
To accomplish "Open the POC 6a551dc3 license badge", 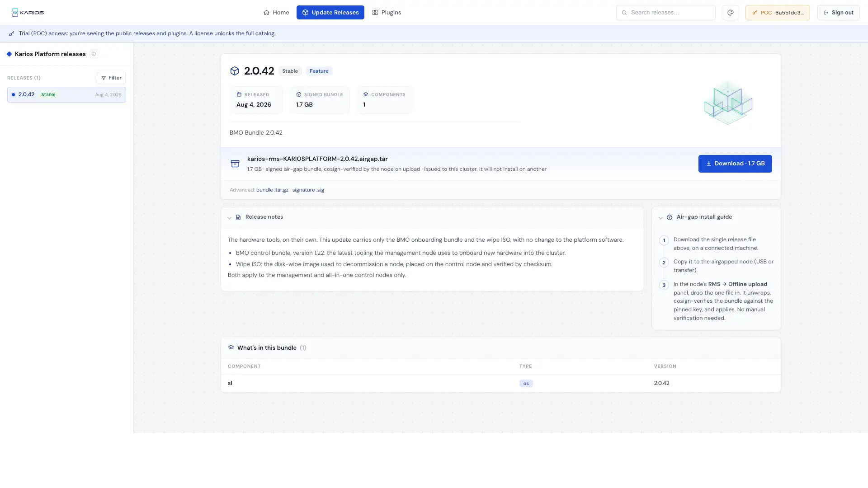I will (778, 13).
